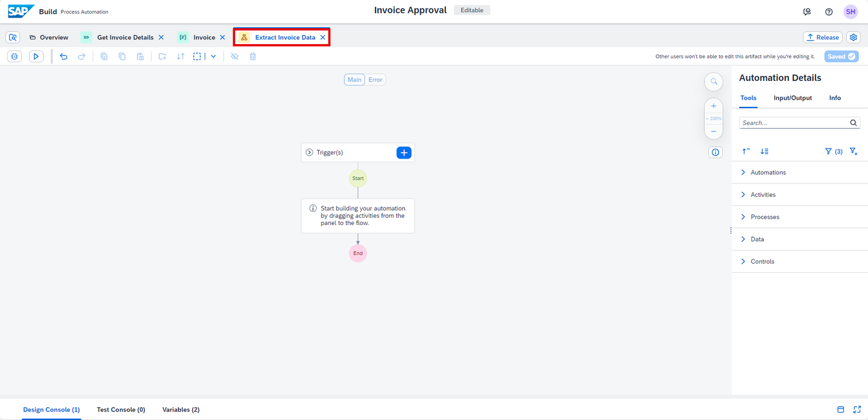
Task: Switch to the Overview tab
Action: coord(49,37)
